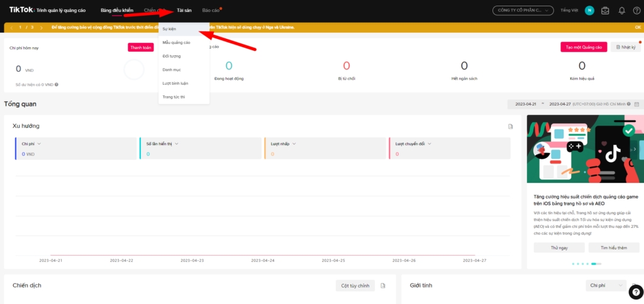Select Sự kiện from Tài sản menu
The width and height of the screenshot is (644, 304).
coord(169,29)
